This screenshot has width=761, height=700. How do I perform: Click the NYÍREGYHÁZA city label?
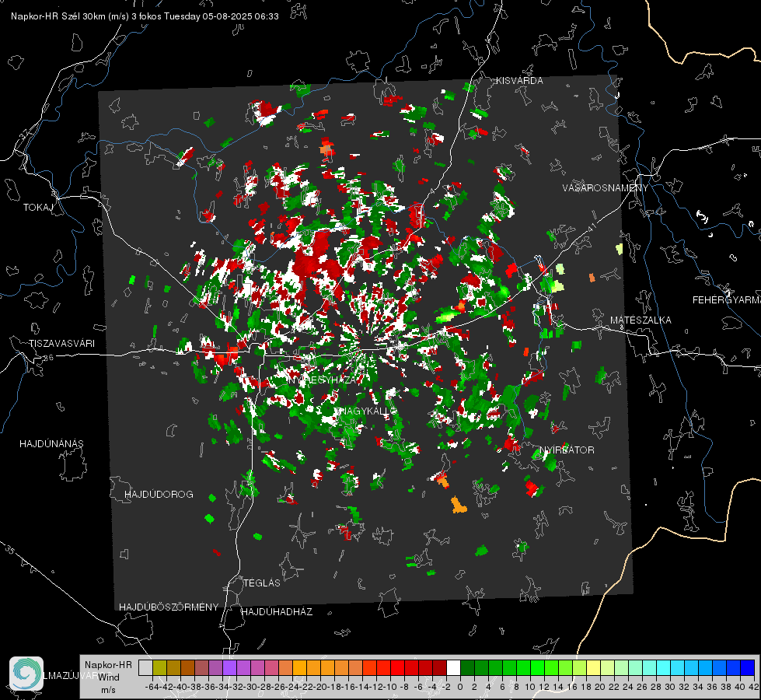(323, 380)
